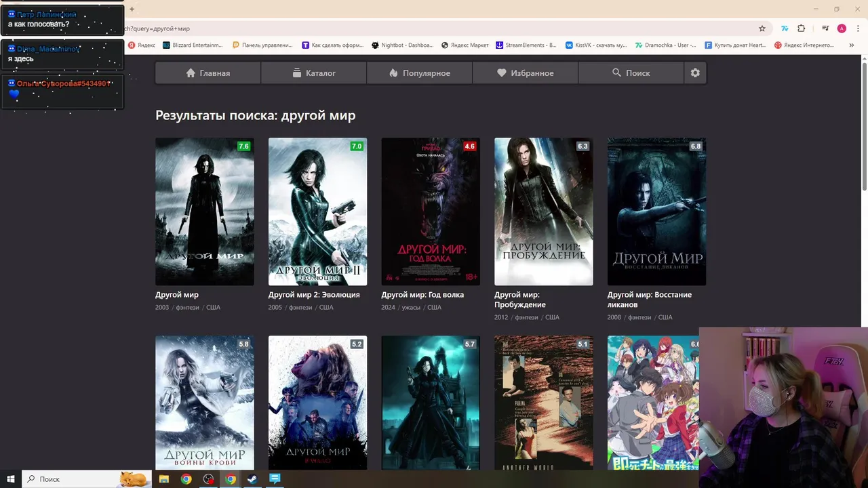This screenshot has height=488, width=868.
Task: Bookmark this page with the star icon
Action: click(x=762, y=28)
